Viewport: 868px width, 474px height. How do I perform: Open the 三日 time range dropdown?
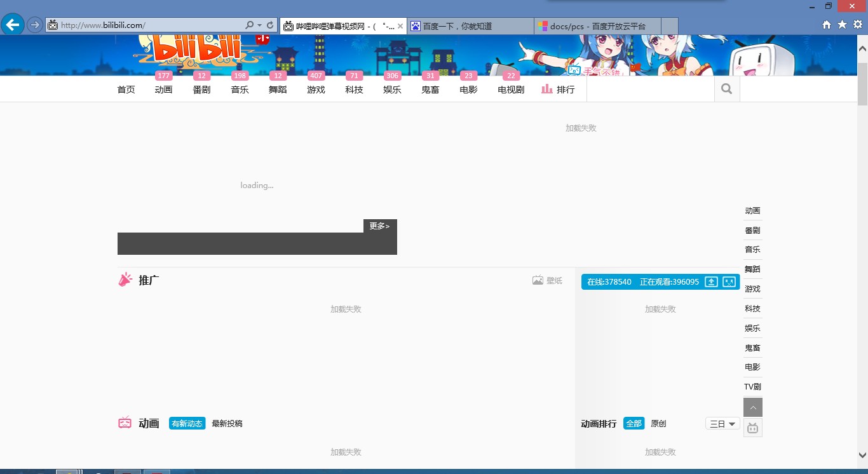(x=722, y=423)
